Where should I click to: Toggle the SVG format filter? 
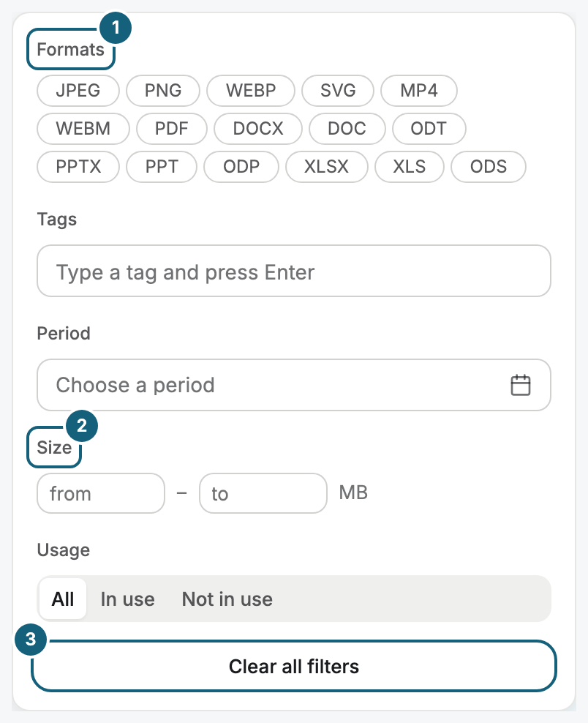point(338,91)
